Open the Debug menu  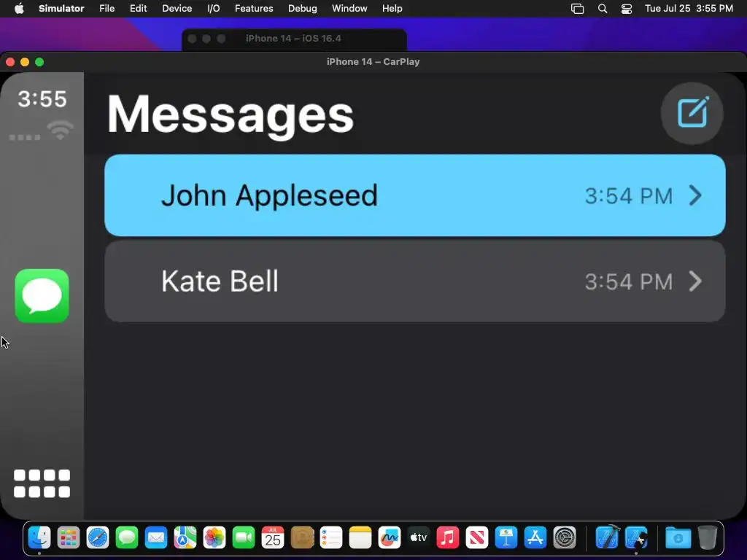coord(303,9)
